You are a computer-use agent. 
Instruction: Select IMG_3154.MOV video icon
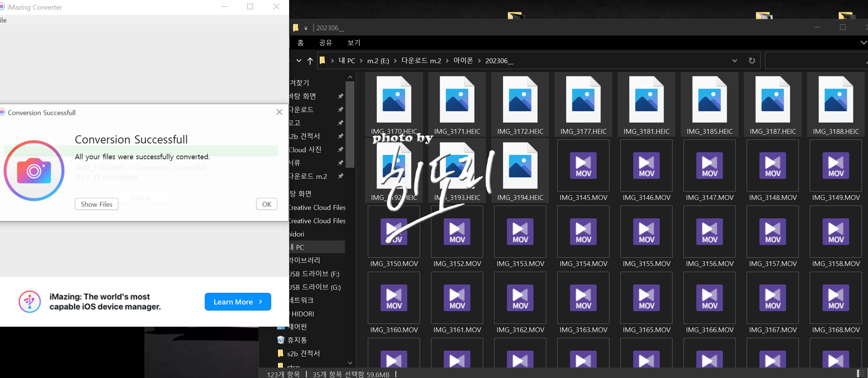tap(583, 232)
